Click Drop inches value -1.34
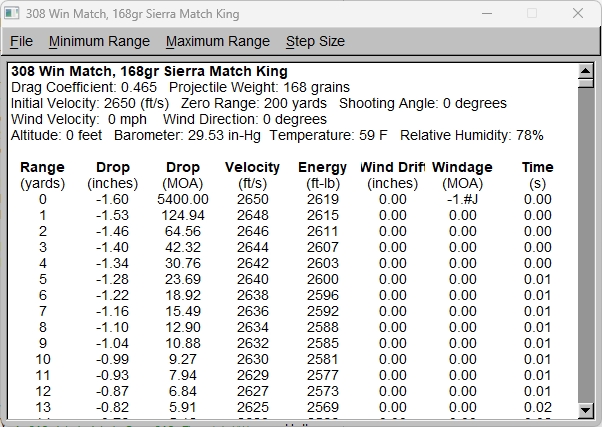 pos(112,263)
